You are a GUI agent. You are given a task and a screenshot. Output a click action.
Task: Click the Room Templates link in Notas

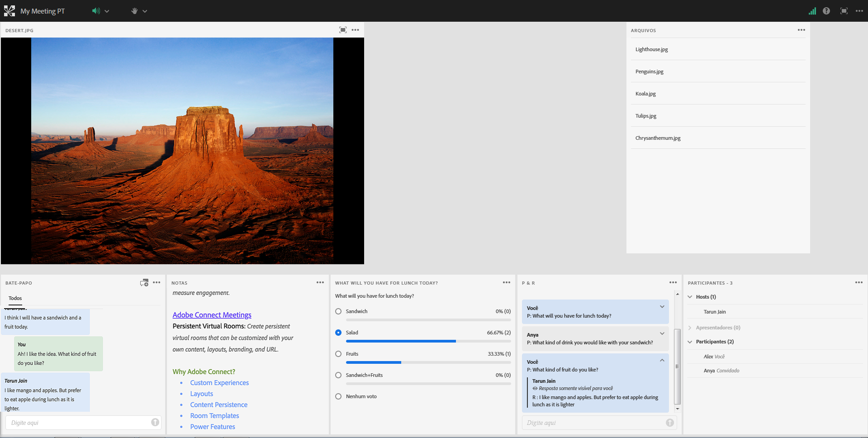coord(214,415)
